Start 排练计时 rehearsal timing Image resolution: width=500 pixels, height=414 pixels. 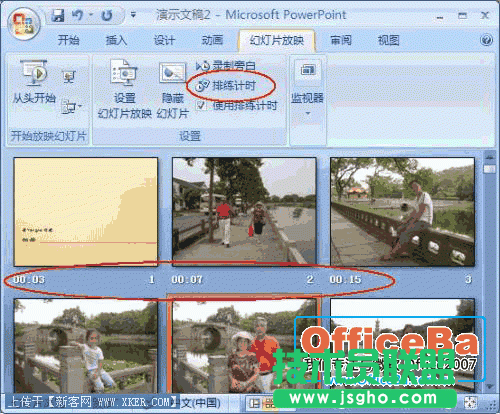pyautogui.click(x=226, y=86)
